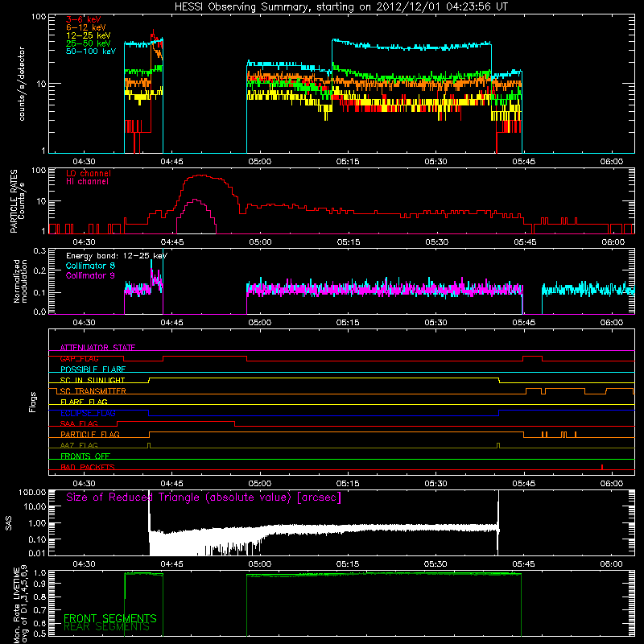
Task: Click the 05:30 tick under modulation plot
Action: 436,323
